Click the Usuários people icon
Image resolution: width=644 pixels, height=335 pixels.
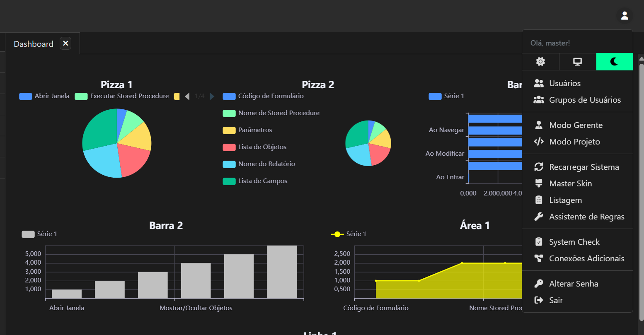click(539, 83)
